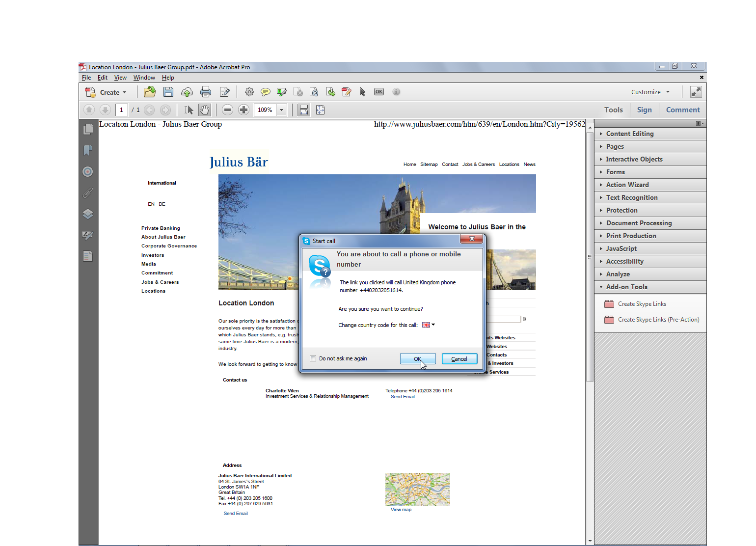The height and width of the screenshot is (546, 756).
Task: Select the highlight text tool
Action: [282, 92]
